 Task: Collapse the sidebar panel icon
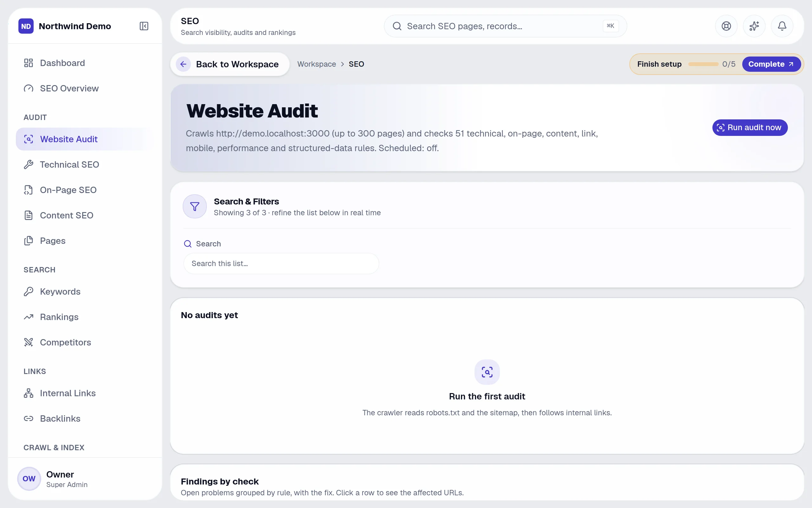click(x=144, y=26)
